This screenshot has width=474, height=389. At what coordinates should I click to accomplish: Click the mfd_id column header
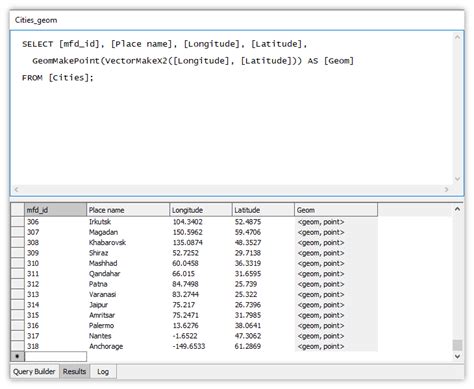click(x=55, y=210)
